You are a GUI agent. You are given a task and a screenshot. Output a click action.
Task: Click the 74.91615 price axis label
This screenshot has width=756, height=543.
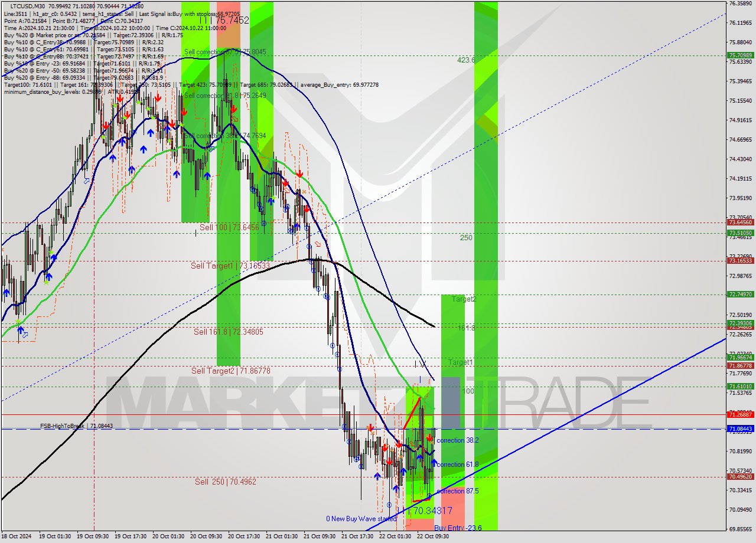741,120
